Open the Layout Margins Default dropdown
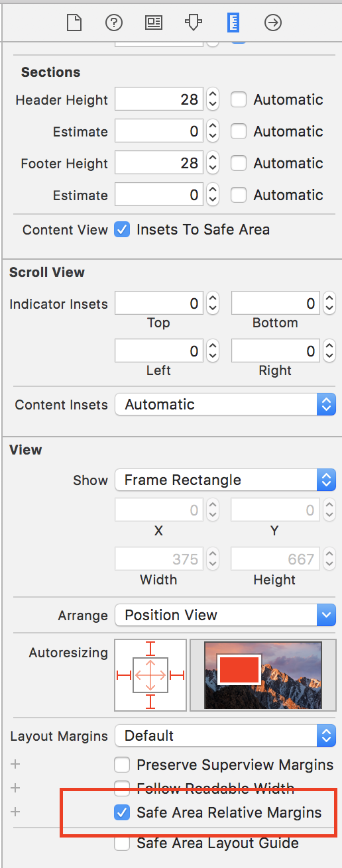 click(x=225, y=735)
